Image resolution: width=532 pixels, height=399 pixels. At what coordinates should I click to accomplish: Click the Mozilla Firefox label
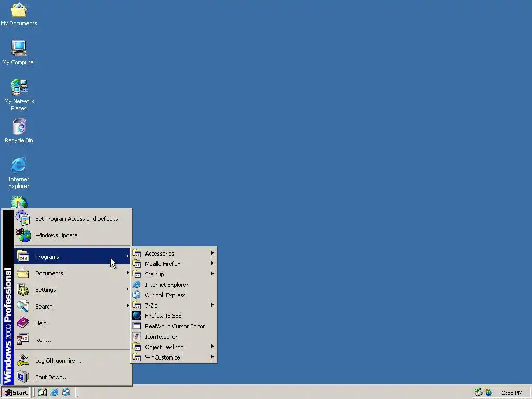tap(163, 263)
